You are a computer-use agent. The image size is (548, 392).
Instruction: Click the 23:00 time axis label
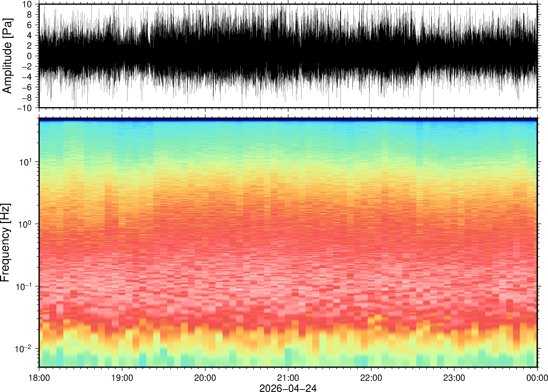(x=454, y=378)
